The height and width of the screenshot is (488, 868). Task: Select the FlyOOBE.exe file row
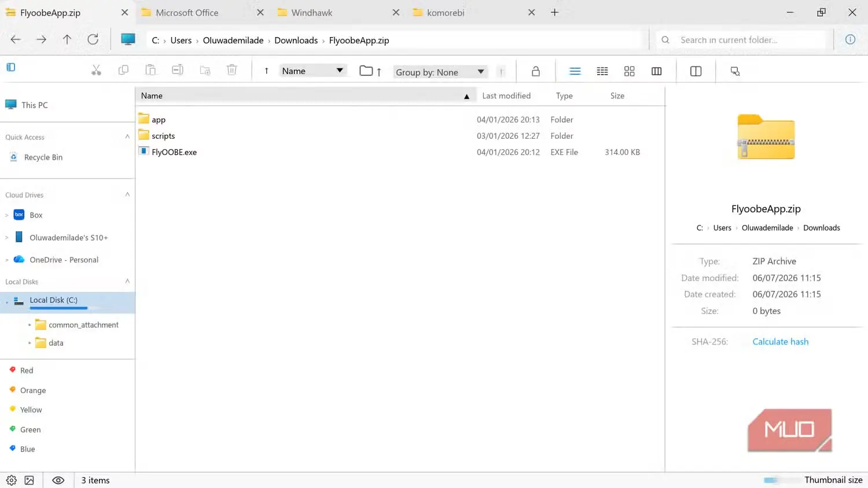[x=400, y=152]
